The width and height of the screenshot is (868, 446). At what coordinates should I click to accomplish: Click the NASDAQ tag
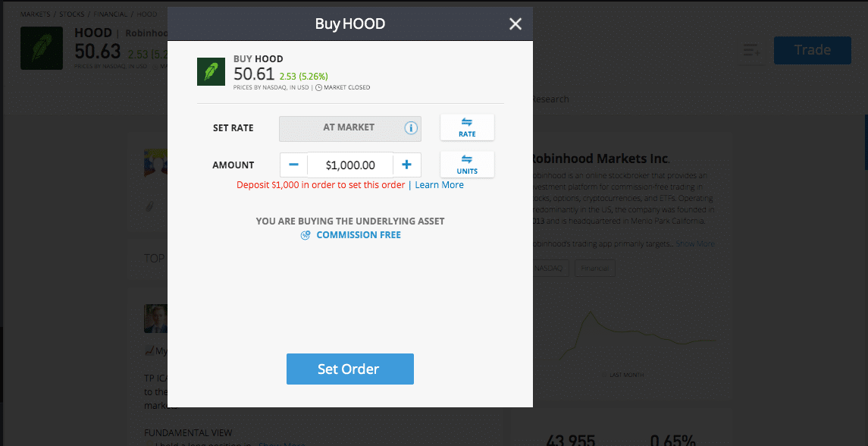(550, 269)
